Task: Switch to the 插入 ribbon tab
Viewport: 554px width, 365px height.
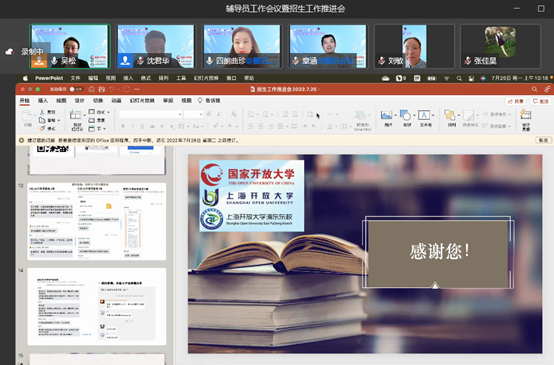Action: [x=43, y=101]
